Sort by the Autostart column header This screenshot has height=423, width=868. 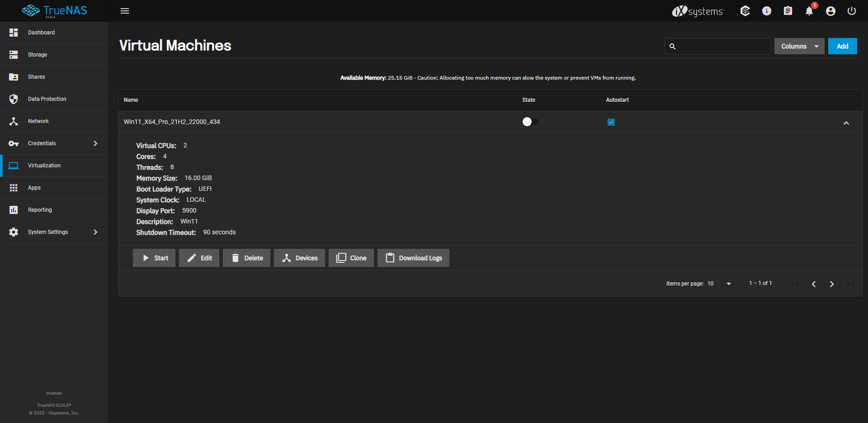pos(617,100)
